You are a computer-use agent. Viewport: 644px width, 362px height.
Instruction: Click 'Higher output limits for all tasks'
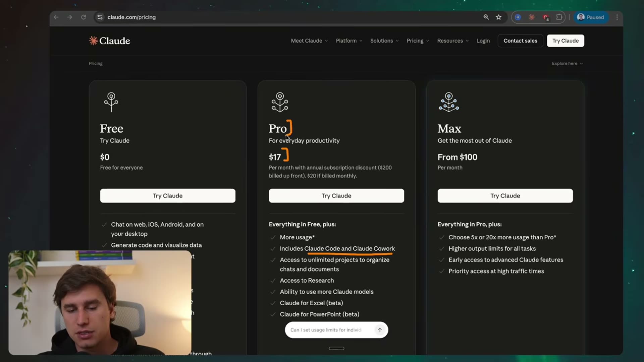492,248
